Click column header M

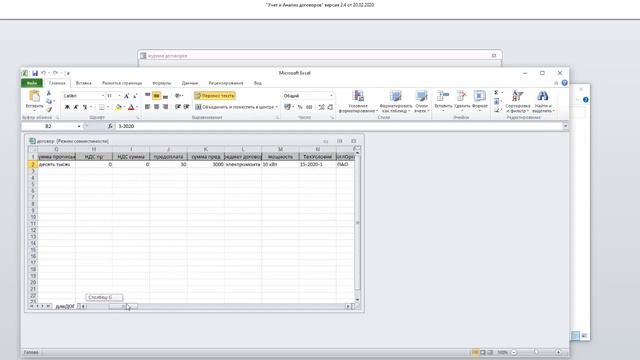click(x=280, y=149)
